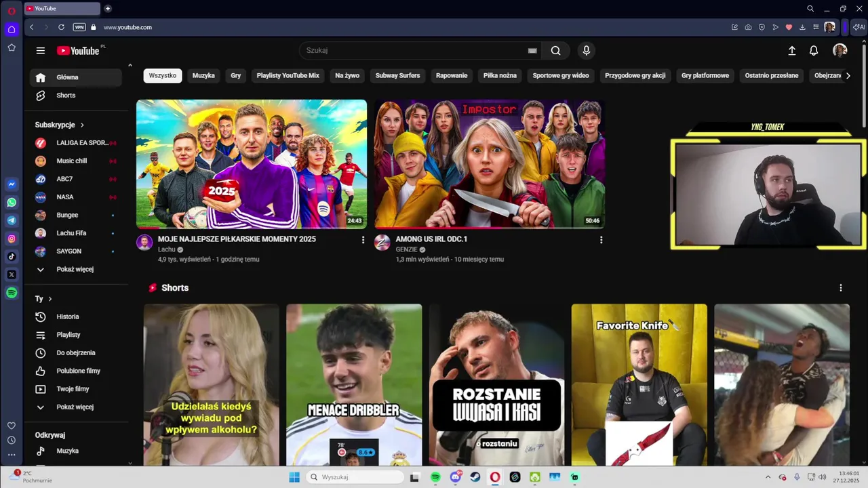Open the NASA subscription channel
868x488 pixels.
pyautogui.click(x=76, y=197)
